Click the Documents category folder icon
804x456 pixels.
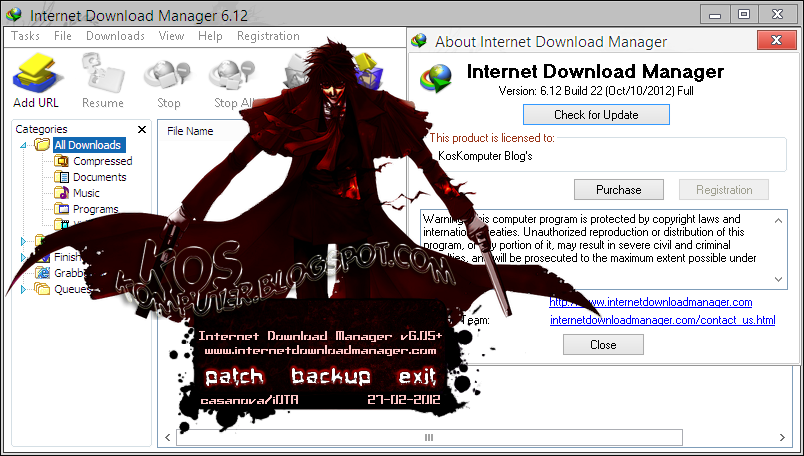(62, 177)
